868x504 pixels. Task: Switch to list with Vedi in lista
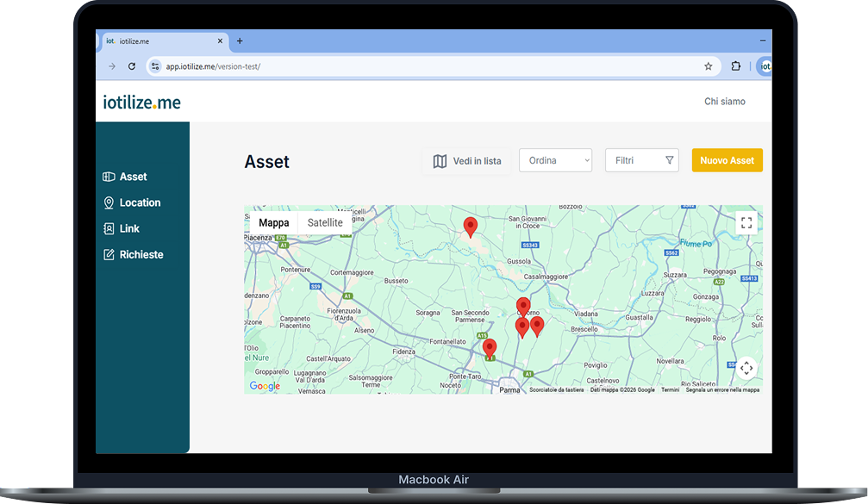click(466, 161)
